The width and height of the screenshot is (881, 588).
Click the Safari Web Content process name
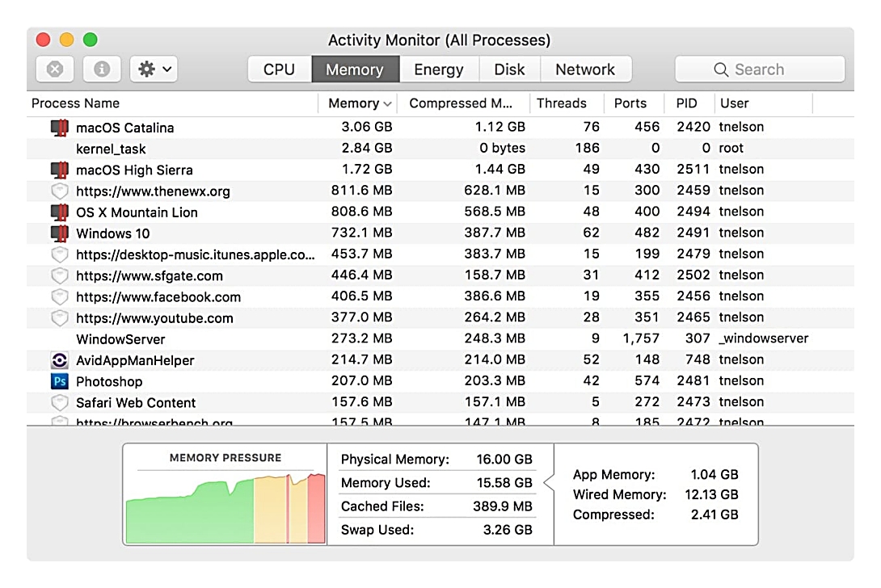point(136,403)
